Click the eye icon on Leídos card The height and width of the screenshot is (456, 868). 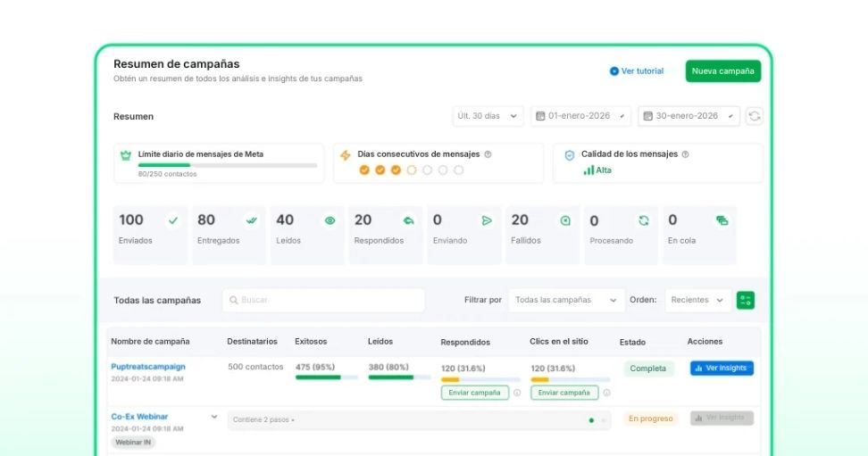pos(330,220)
